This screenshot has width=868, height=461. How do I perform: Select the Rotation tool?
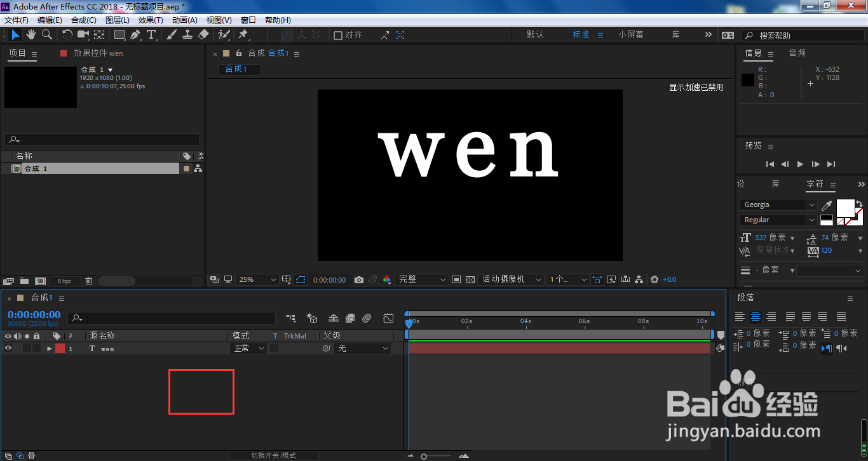coord(67,35)
